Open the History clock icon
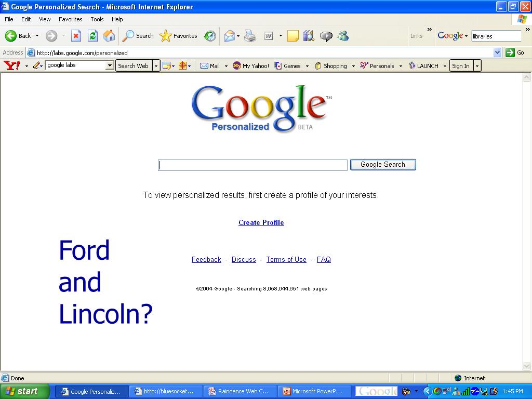Screen dimensions: 532x399 click(x=210, y=36)
